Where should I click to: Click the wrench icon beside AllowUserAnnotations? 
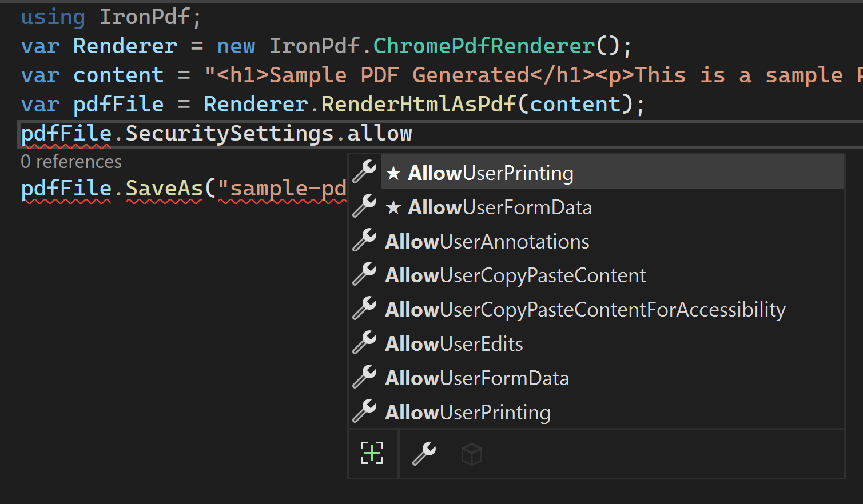coord(365,241)
